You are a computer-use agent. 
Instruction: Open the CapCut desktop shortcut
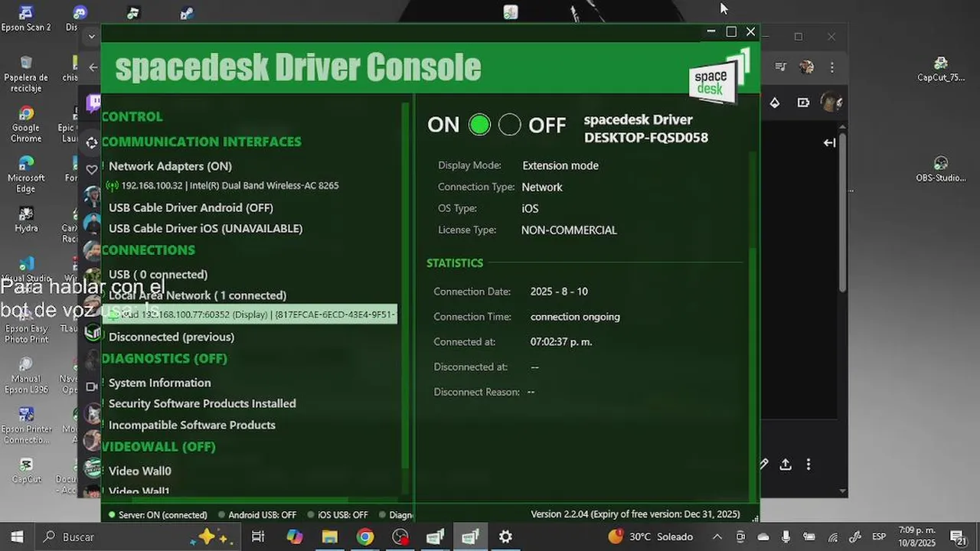[x=26, y=471]
